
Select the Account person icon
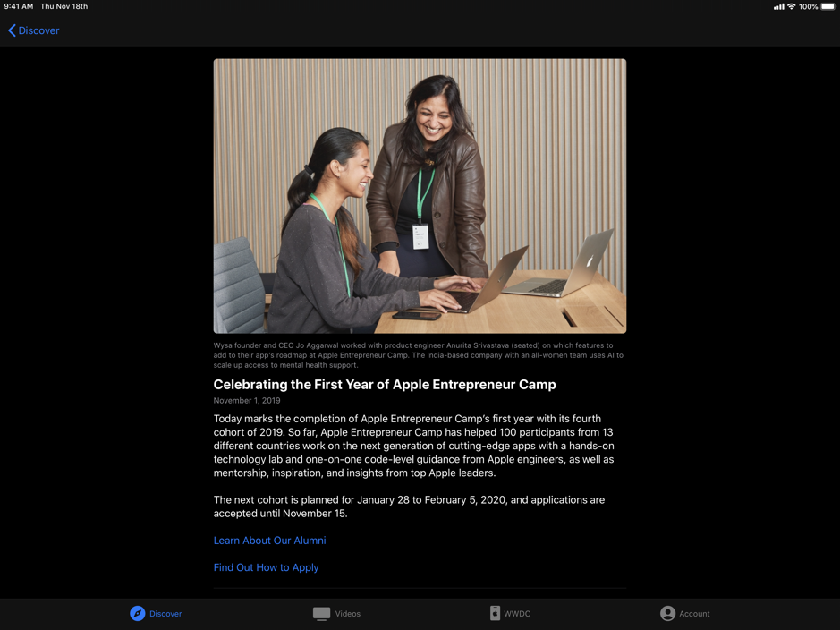click(x=667, y=613)
